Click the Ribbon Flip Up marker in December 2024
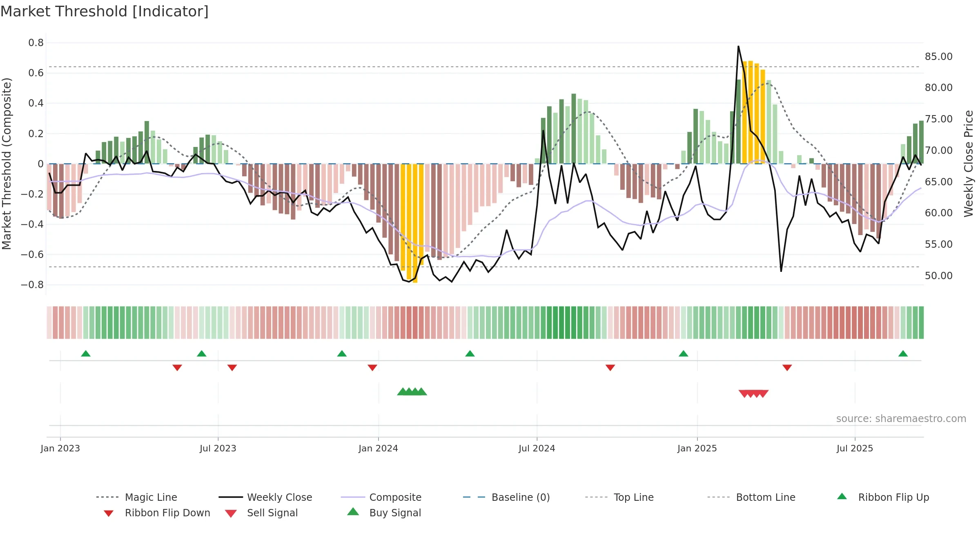 [684, 353]
